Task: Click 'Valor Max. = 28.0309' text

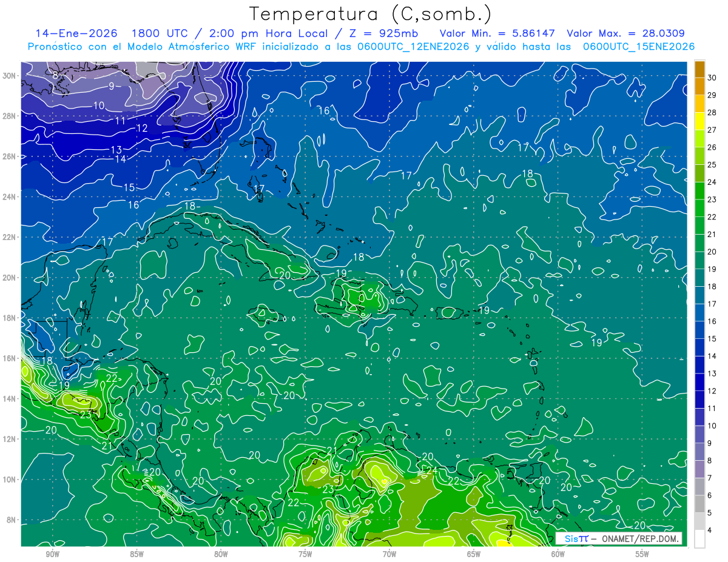Action: tap(626, 33)
